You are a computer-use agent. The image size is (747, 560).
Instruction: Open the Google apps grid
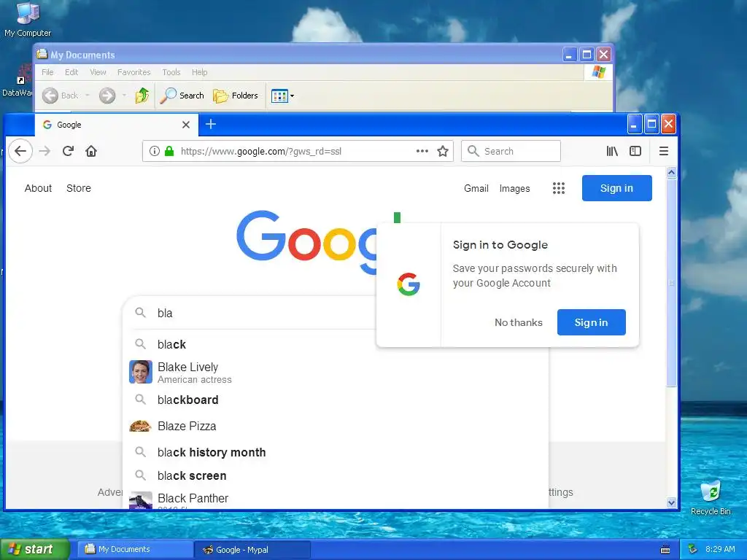[x=558, y=188]
